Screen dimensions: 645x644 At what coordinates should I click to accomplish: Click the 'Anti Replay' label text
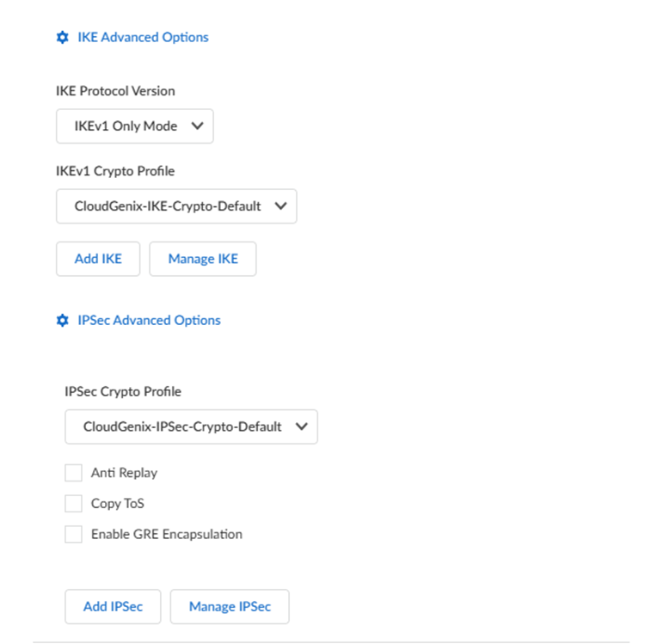[x=124, y=473]
